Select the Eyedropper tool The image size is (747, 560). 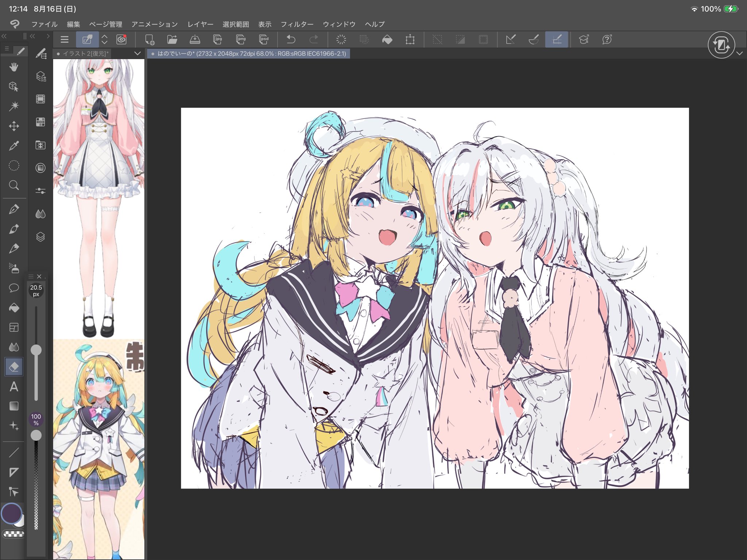tap(14, 146)
